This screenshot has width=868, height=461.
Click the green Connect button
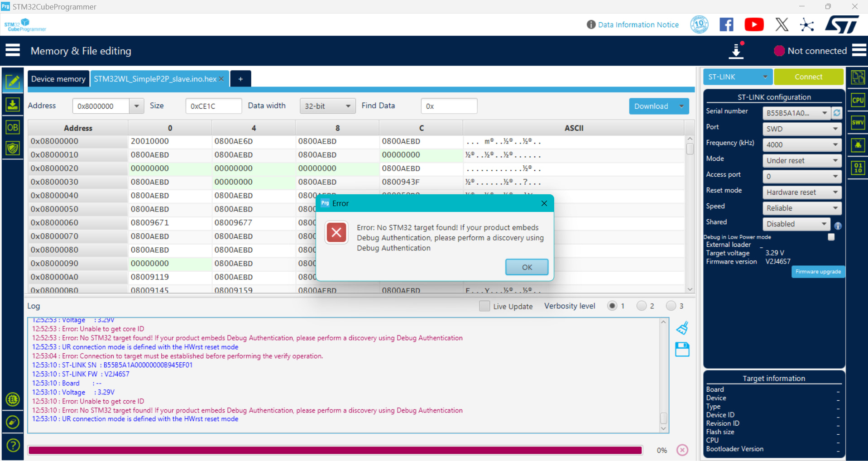808,77
